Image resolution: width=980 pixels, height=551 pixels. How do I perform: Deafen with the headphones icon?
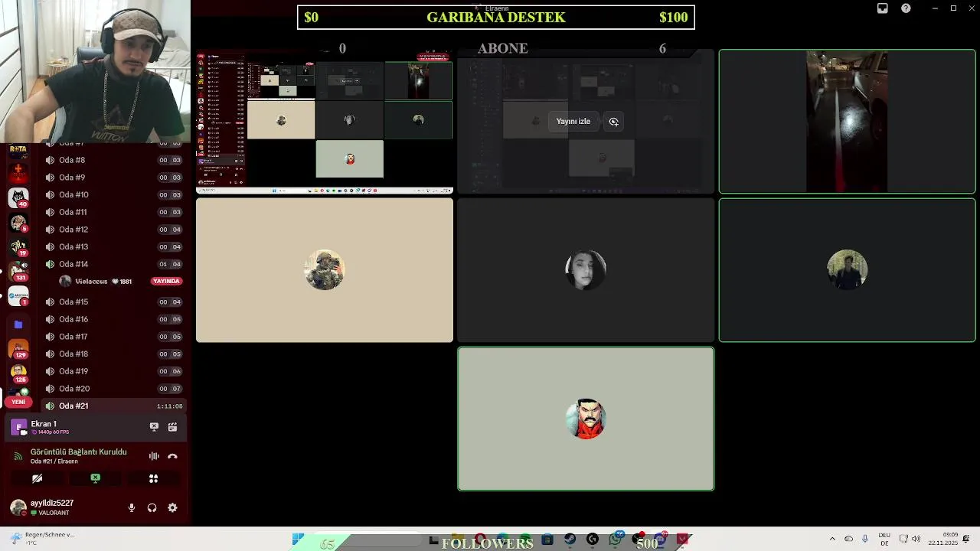click(152, 507)
